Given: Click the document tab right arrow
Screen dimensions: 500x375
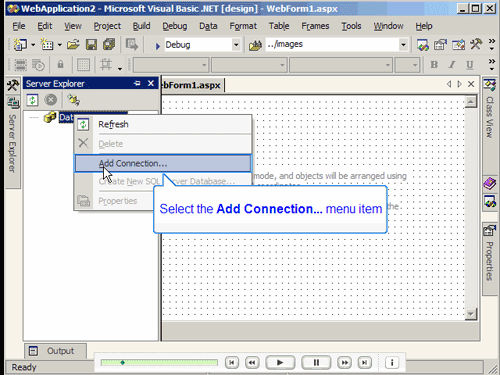Looking at the screenshot, I should [x=460, y=84].
